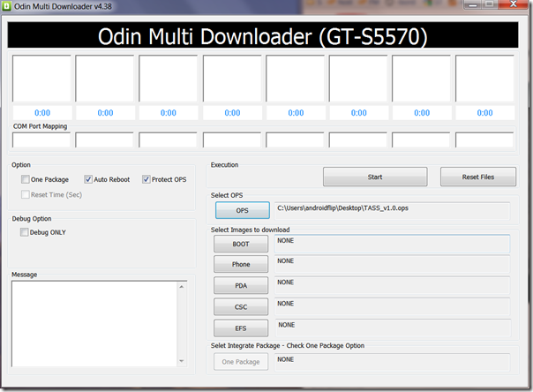Start the download with the Start button
This screenshot has width=533, height=392.
(375, 177)
